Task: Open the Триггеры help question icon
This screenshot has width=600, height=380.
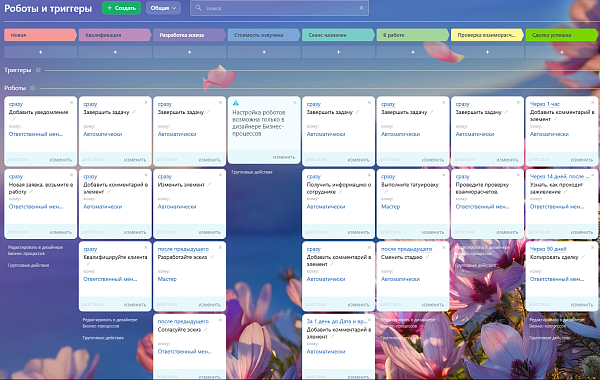Action: 38,70
